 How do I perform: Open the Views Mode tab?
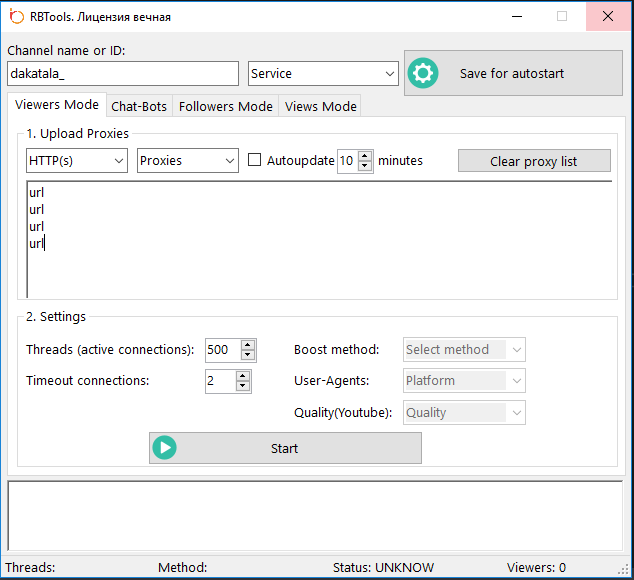click(319, 106)
